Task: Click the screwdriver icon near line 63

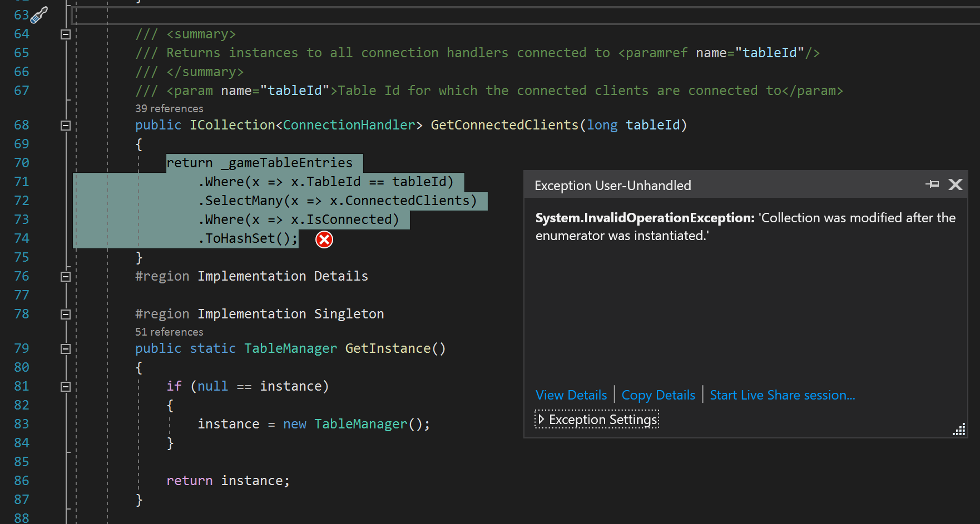Action: 38,15
